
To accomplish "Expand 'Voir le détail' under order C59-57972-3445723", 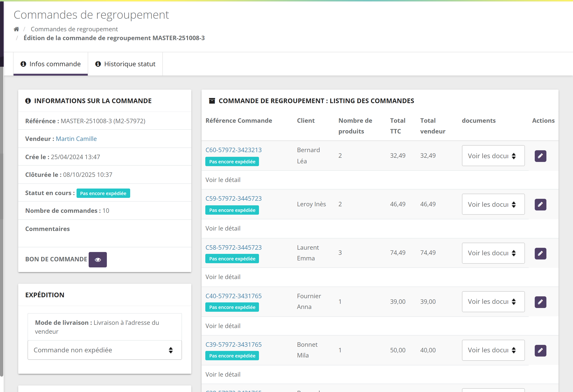I will click(223, 228).
